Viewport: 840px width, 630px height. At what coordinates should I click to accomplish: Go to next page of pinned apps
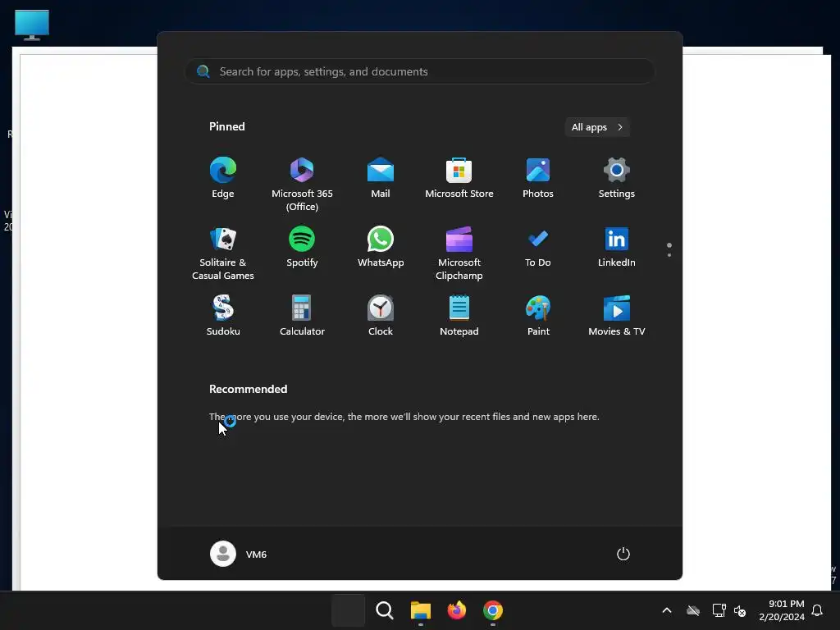(669, 255)
